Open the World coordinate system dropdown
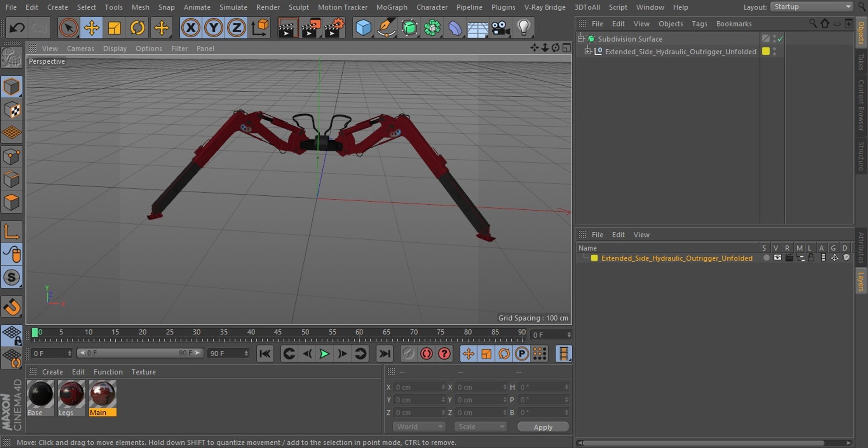Viewport: 868px width, 448px height. [x=419, y=427]
